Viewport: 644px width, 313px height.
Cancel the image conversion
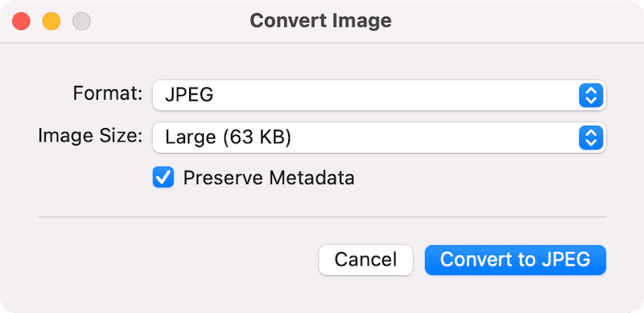[365, 260]
